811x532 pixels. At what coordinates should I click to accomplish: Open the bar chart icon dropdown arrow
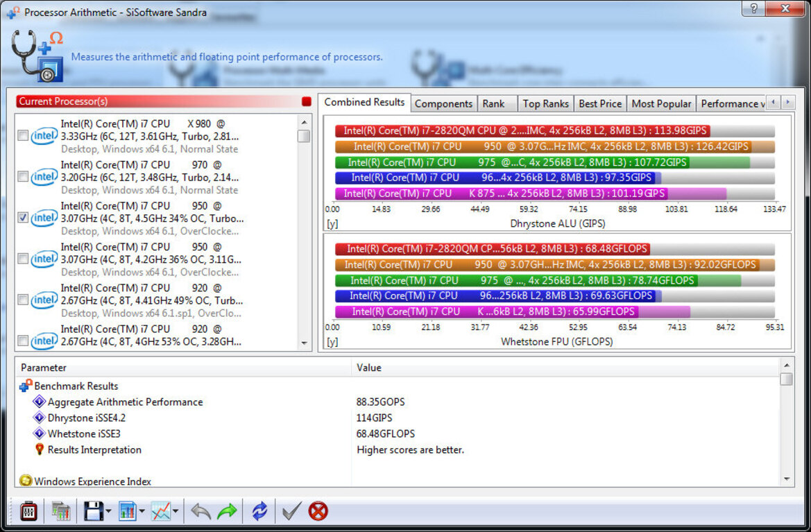point(142,512)
